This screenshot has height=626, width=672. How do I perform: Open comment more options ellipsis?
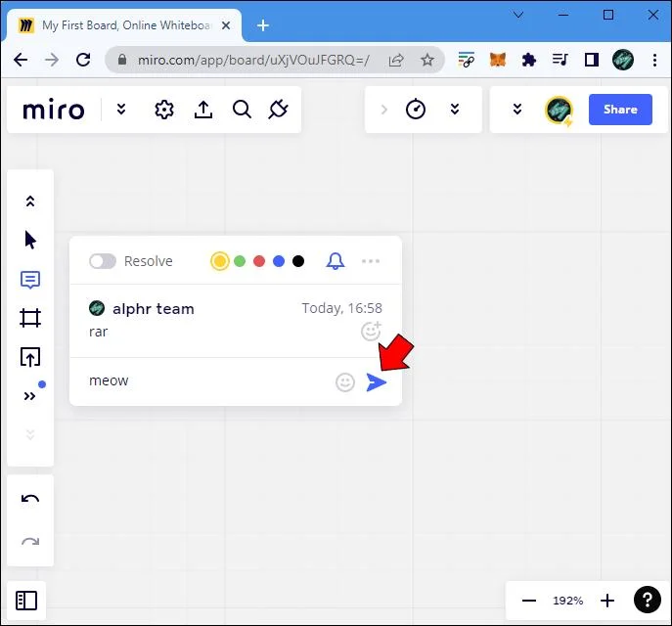coord(371,261)
